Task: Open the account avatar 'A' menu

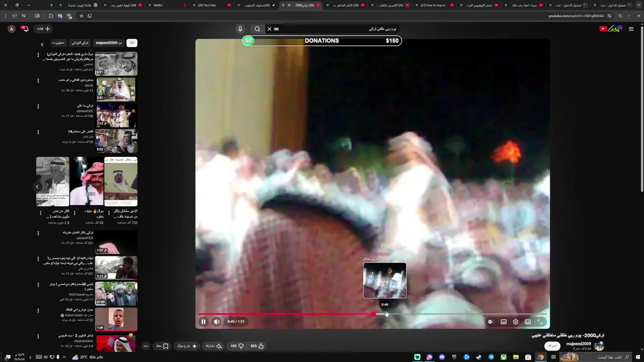Action: pos(12,29)
